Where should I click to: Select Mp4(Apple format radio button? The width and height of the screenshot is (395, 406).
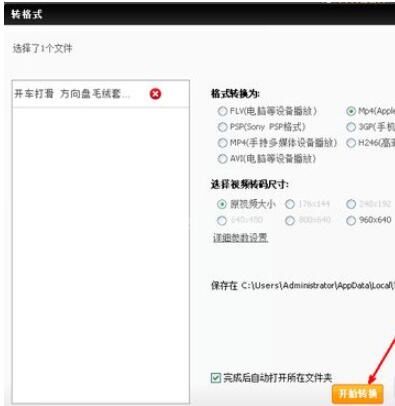(351, 111)
